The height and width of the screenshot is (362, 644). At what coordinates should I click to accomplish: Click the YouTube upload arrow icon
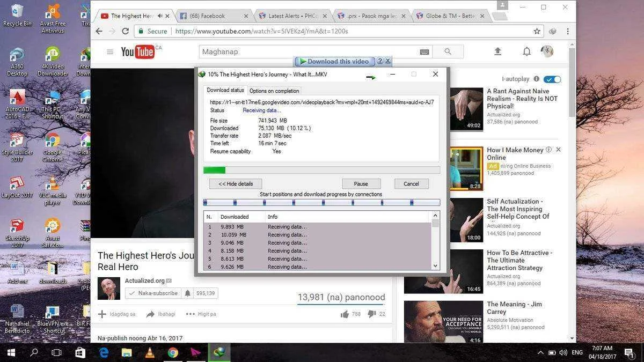point(497,51)
